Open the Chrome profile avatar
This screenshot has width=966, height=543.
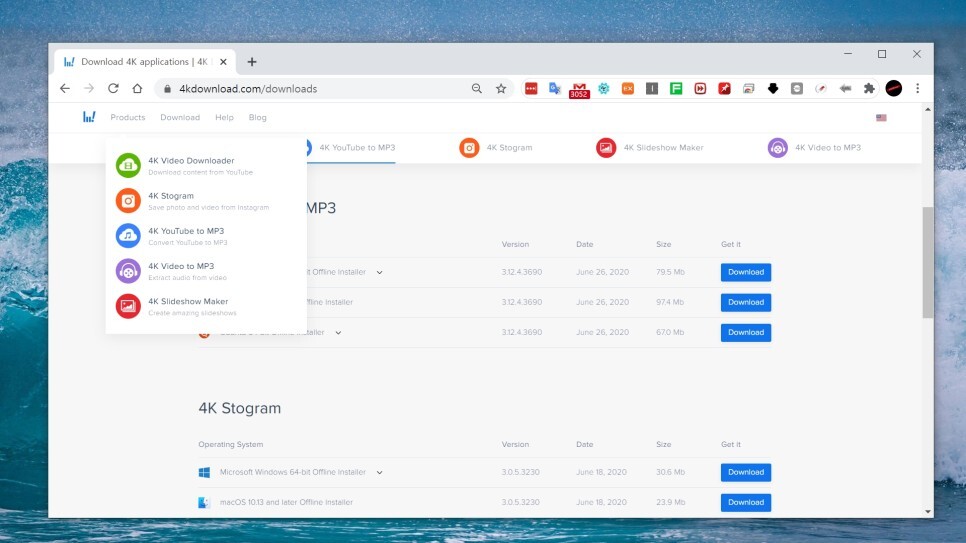[x=894, y=89]
